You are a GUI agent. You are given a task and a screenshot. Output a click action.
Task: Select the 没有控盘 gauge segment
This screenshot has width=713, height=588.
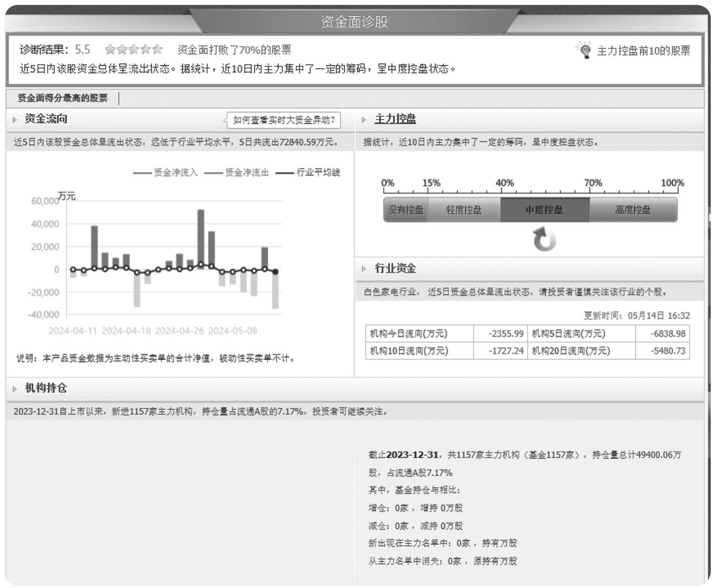[x=406, y=210]
